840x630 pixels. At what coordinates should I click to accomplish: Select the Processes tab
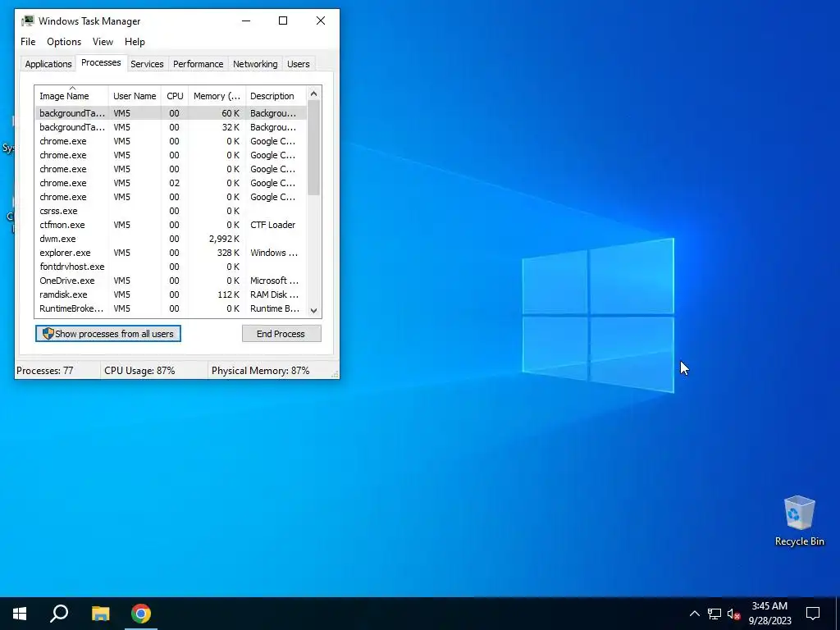[101, 62]
